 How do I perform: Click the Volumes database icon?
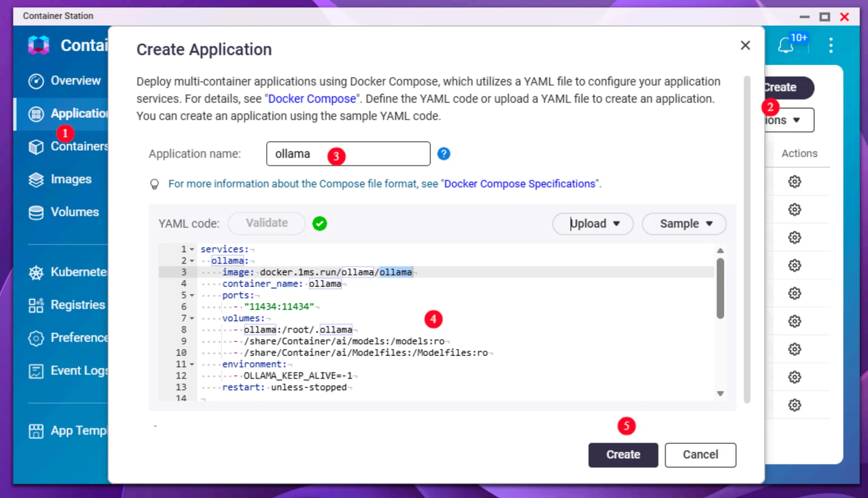(x=36, y=212)
